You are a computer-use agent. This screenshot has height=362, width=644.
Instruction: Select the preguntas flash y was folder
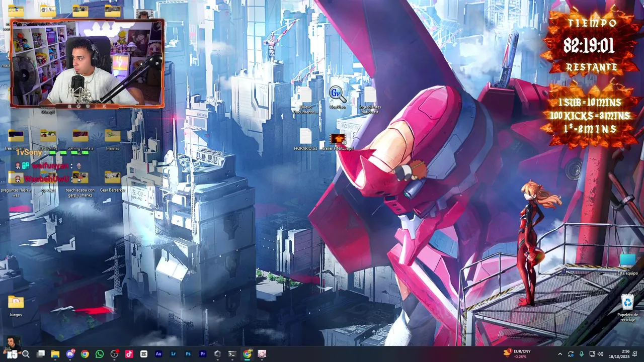point(16,184)
